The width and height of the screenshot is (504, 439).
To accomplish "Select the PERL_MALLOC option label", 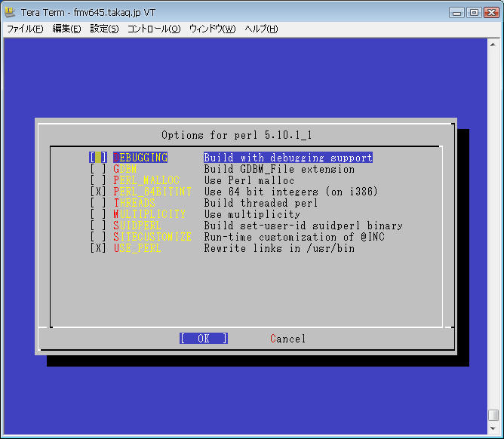I will coord(146,180).
